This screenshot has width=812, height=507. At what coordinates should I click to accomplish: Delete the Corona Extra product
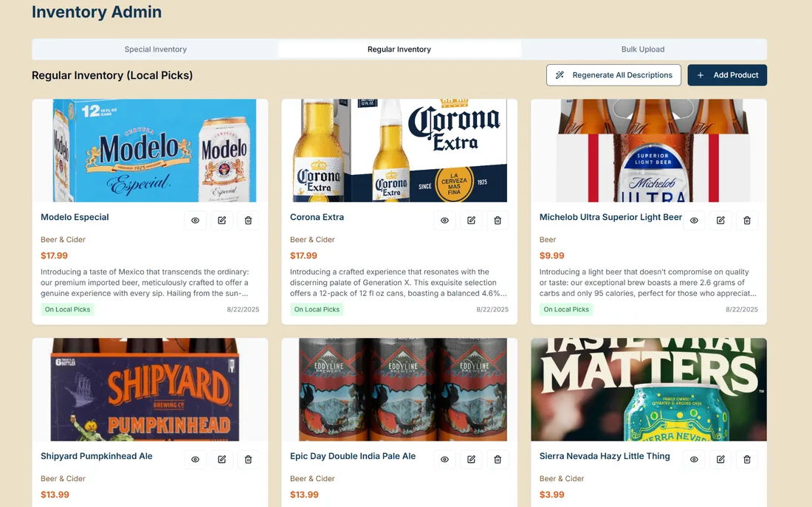click(498, 221)
